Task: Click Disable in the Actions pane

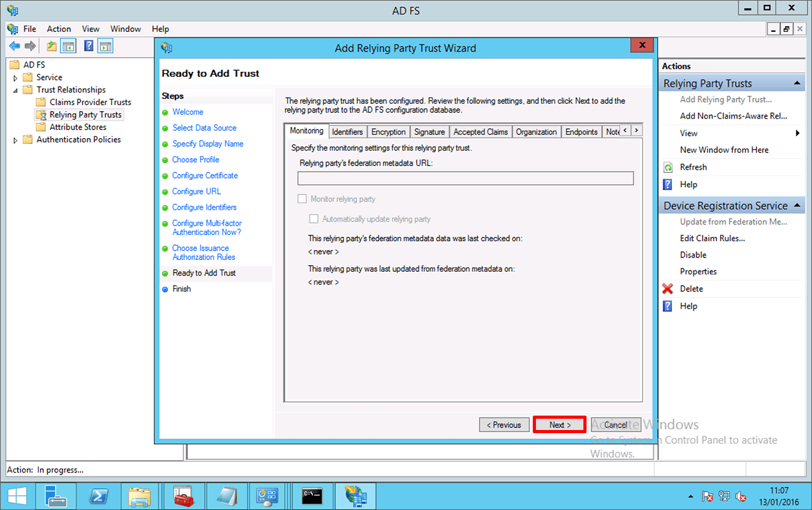Action: [x=693, y=255]
